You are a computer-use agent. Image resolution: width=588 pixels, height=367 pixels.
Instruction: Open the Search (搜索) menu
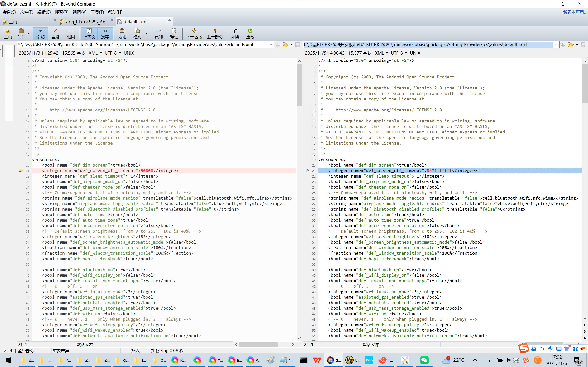pyautogui.click(x=62, y=12)
